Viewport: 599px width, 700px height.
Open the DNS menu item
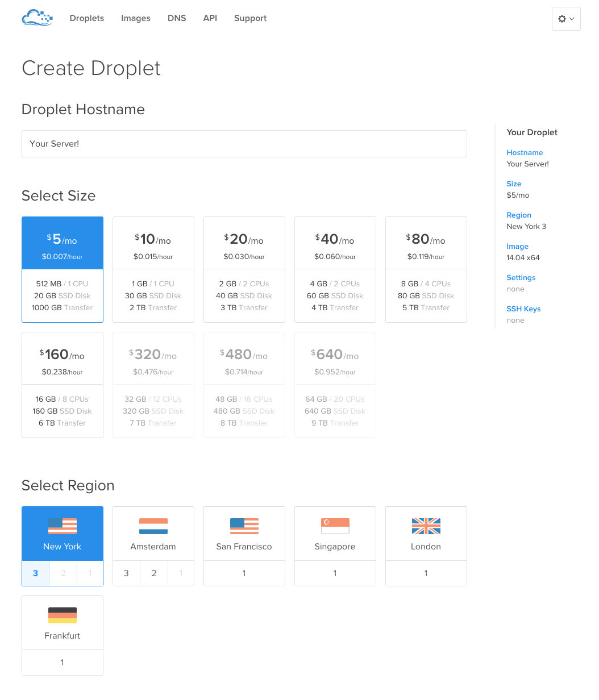click(x=177, y=18)
